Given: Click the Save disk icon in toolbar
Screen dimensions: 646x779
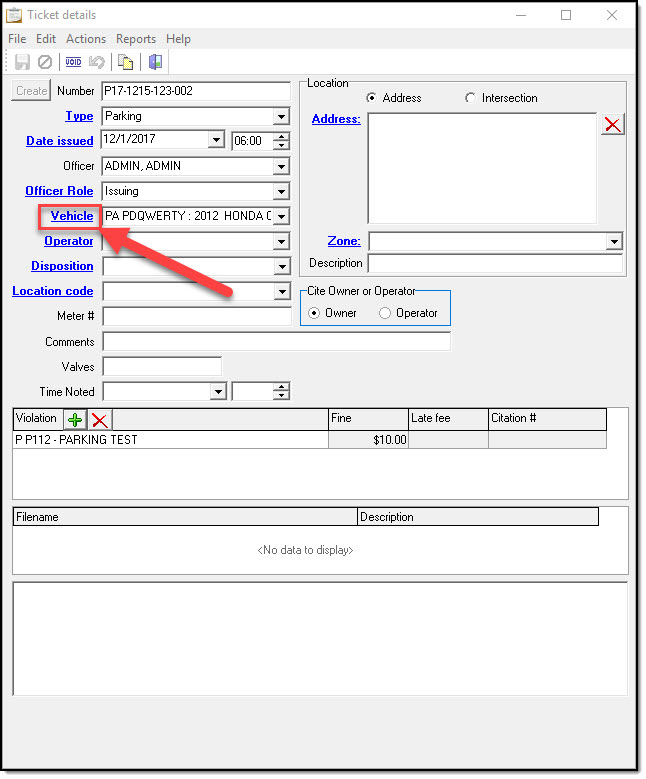Looking at the screenshot, I should pyautogui.click(x=22, y=62).
